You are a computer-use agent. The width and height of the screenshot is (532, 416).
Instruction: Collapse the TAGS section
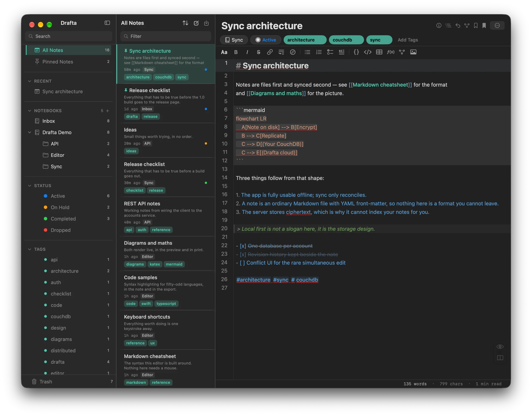29,249
